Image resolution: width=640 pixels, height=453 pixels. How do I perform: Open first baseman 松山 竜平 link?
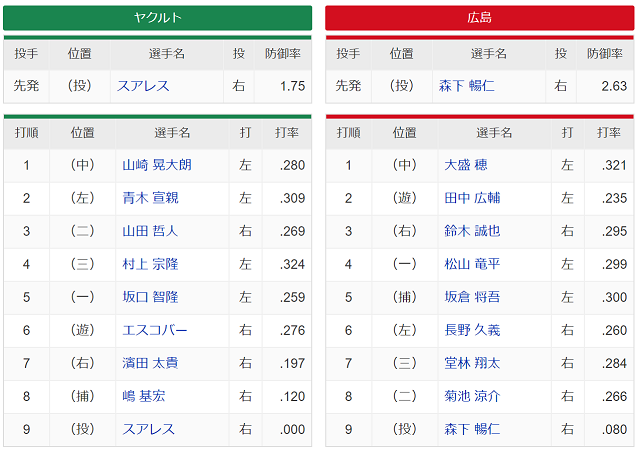tap(472, 264)
